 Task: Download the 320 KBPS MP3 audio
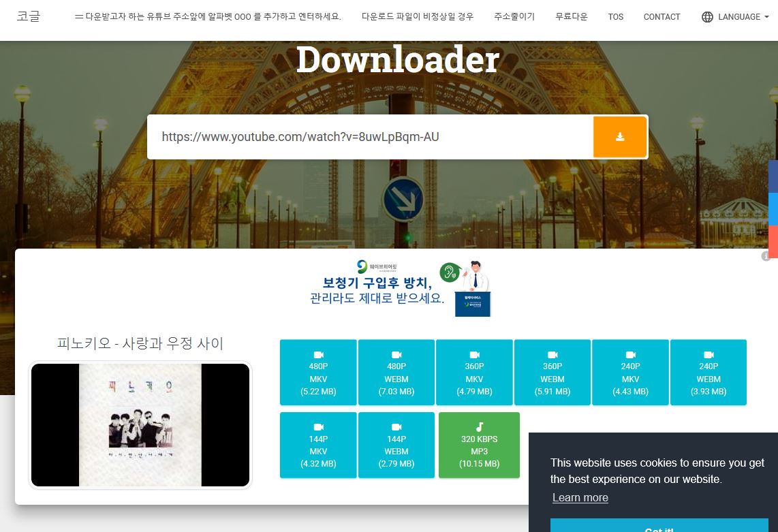[x=480, y=445]
